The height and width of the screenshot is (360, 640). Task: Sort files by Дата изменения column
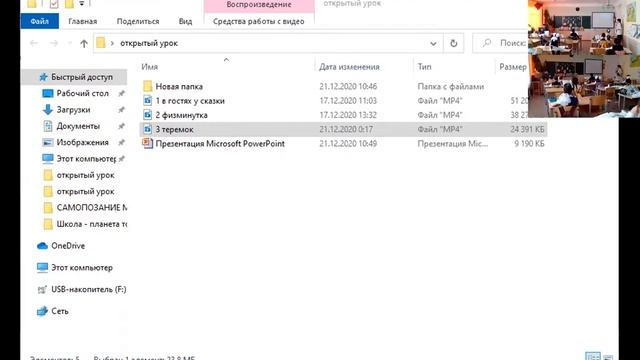pos(349,67)
